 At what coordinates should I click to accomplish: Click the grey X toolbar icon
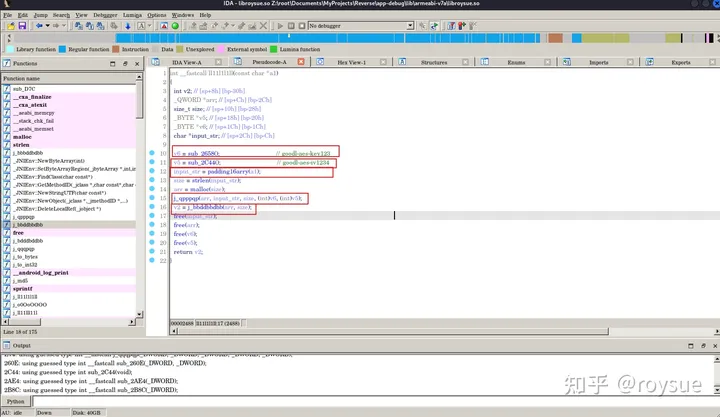[x=263, y=26]
